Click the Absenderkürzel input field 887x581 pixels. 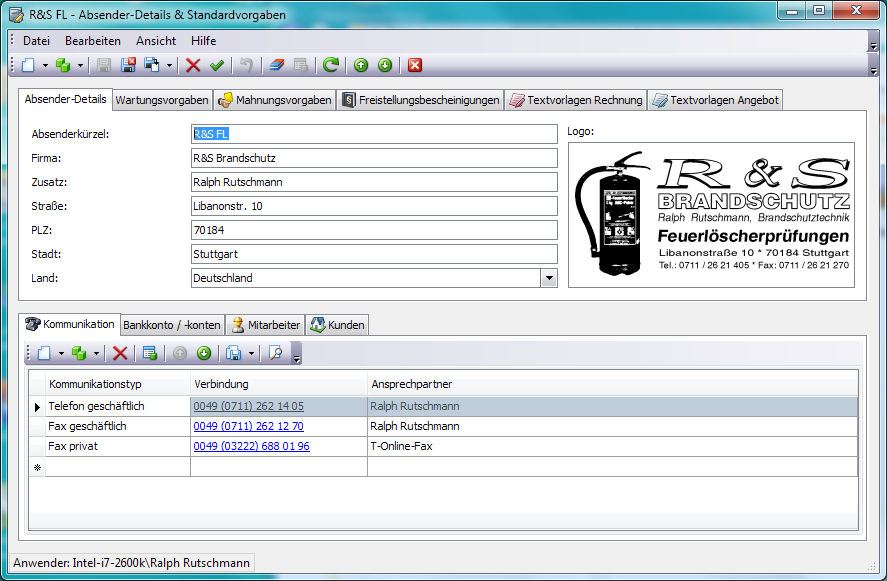(x=374, y=134)
